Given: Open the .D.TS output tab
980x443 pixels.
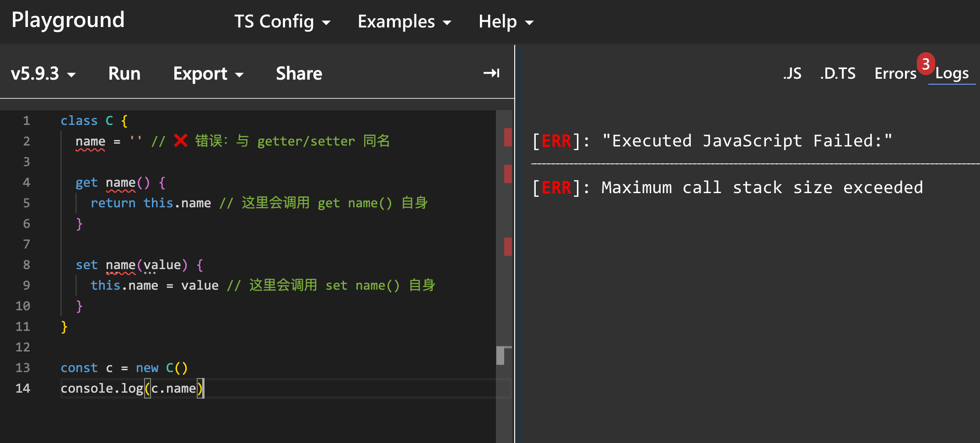Looking at the screenshot, I should pyautogui.click(x=838, y=74).
